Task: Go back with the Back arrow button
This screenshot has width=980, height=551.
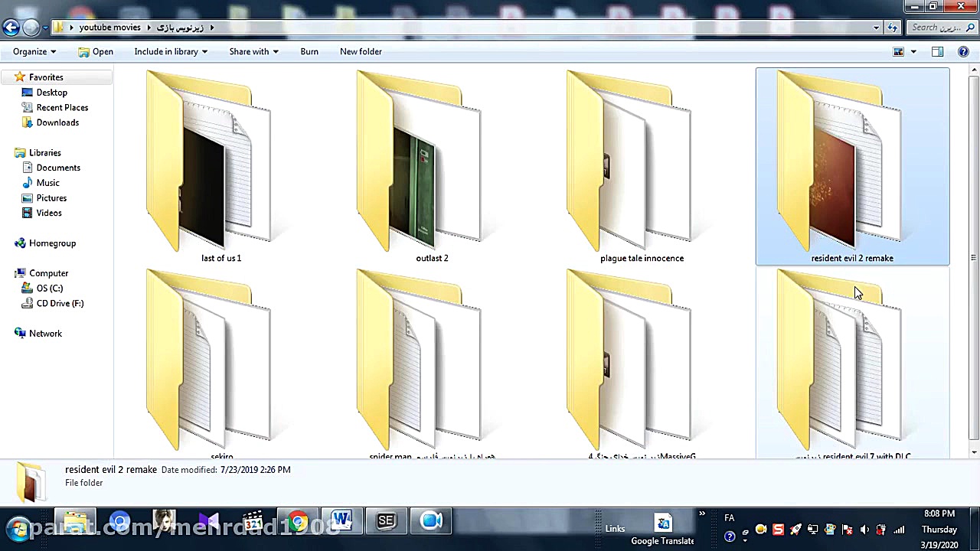Action: coord(11,28)
